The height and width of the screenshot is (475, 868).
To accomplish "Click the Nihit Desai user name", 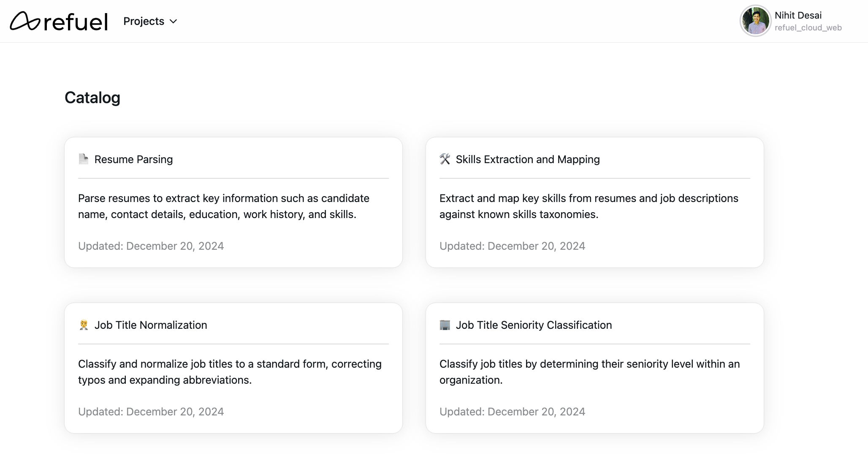I will click(798, 15).
